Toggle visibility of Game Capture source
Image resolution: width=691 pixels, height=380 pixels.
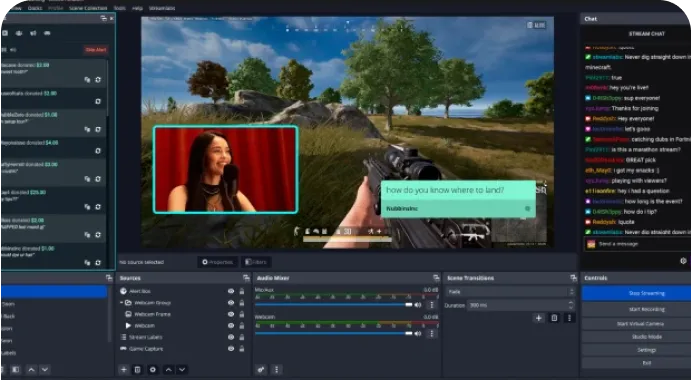pyautogui.click(x=230, y=348)
